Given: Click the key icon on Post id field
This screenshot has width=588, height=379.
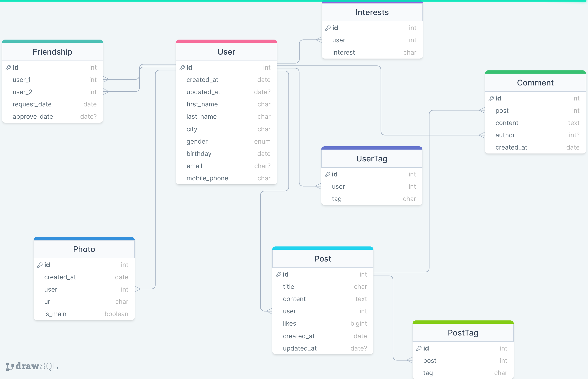Looking at the screenshot, I should point(279,274).
